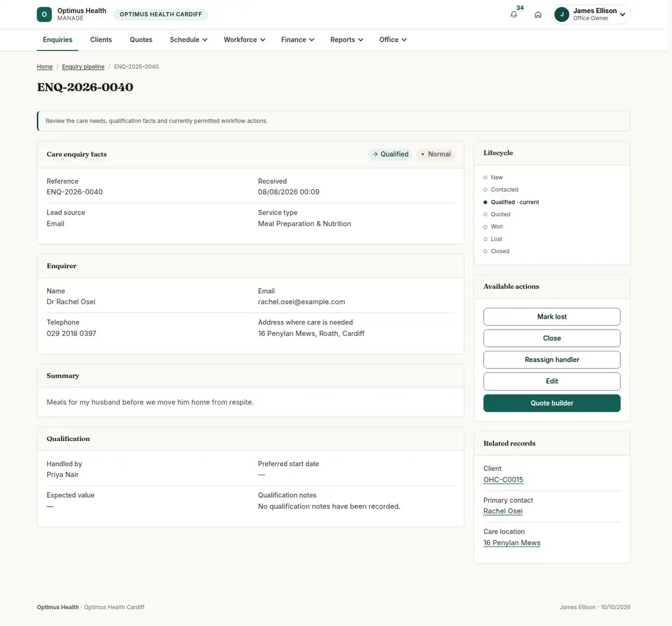Viewport: 672px width, 626px height.
Task: Click the Contacted lifecycle stage
Action: (501, 189)
